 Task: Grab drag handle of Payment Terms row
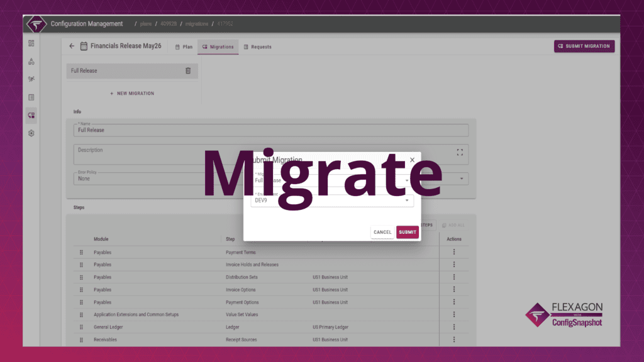(81, 253)
